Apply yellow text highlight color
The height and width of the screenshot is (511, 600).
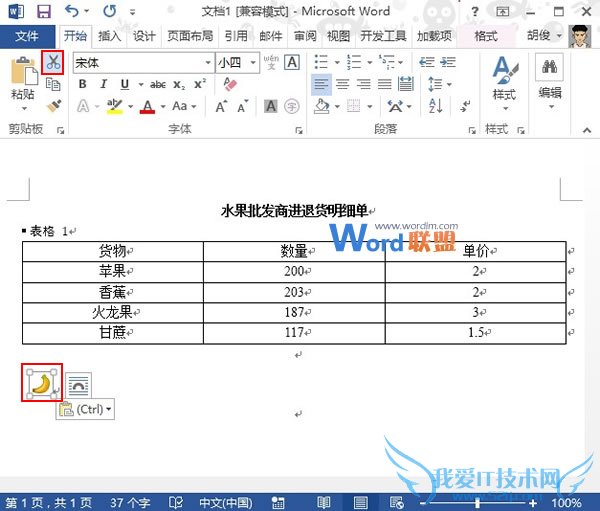click(114, 106)
